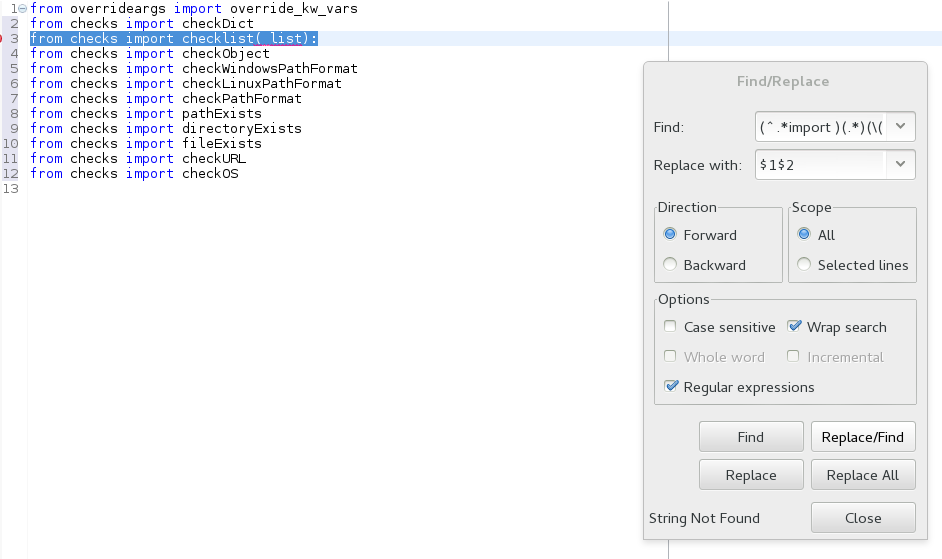Select the Backward direction radio button
This screenshot has height=559, width=942.
(x=670, y=264)
